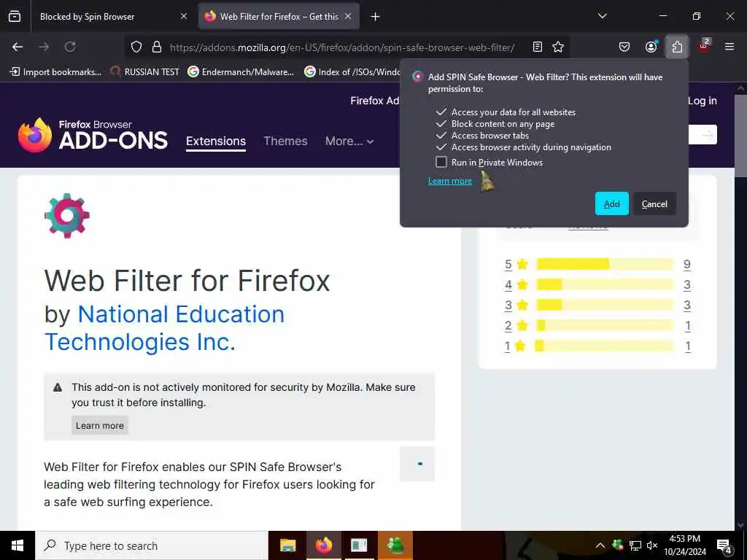Click the Web Filter gear add-on icon
The width and height of the screenshot is (747, 560).
pyautogui.click(x=67, y=216)
